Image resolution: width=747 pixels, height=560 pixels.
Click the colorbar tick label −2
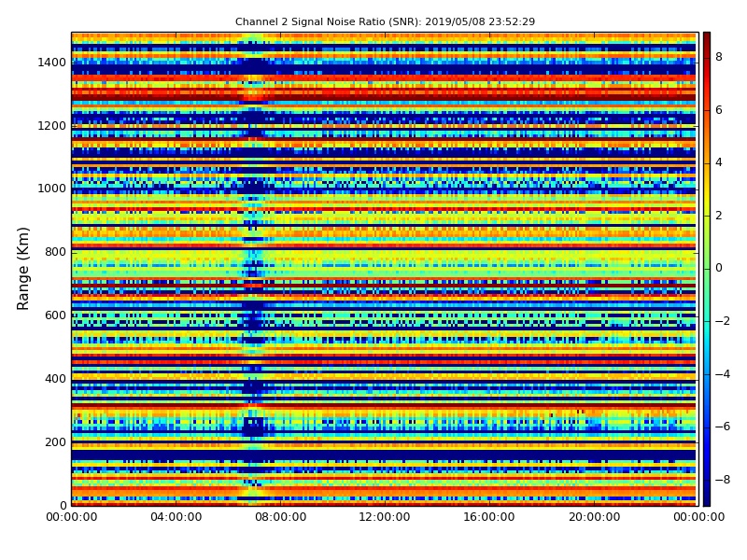click(723, 321)
